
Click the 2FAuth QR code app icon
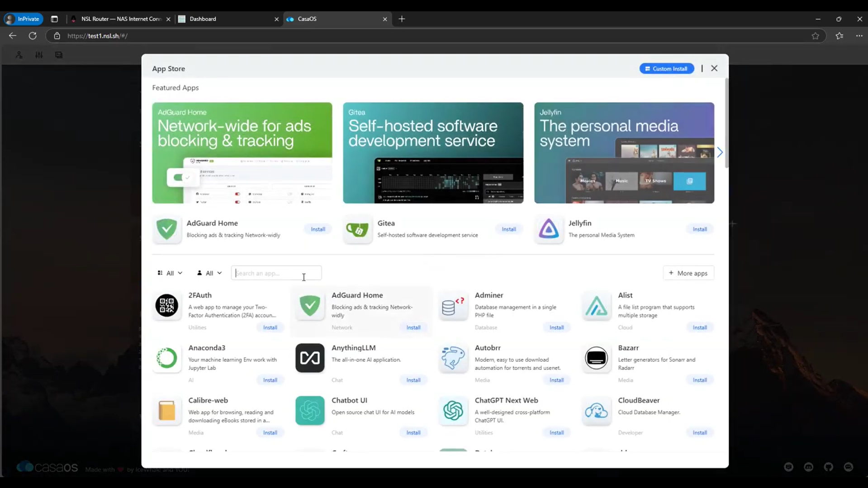pyautogui.click(x=166, y=305)
